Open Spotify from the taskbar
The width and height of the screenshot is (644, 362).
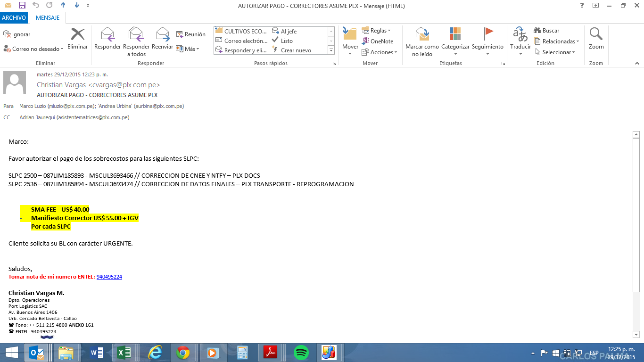click(x=301, y=353)
